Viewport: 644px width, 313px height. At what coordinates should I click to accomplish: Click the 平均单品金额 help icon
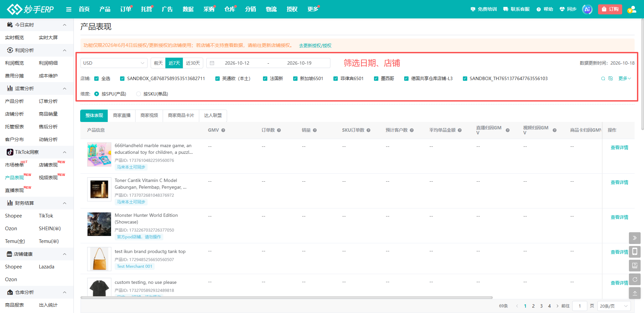(x=460, y=130)
